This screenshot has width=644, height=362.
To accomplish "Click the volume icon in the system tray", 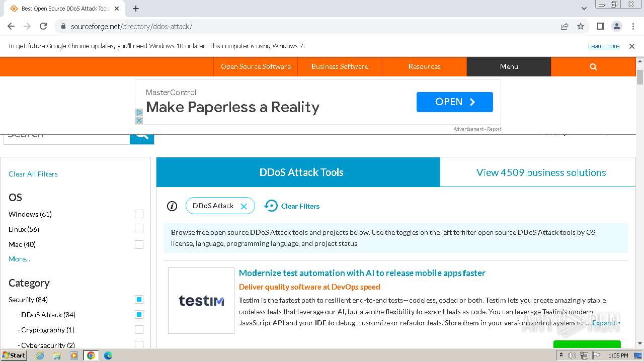I will (572, 355).
